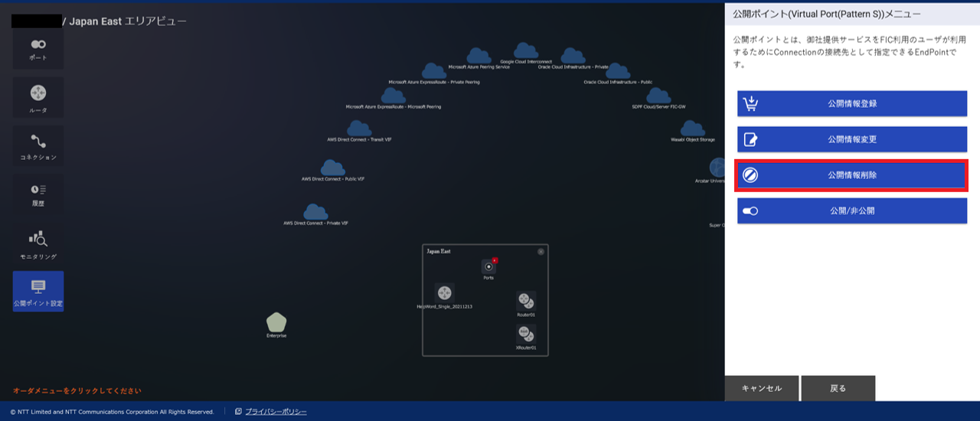Click Azure ExpressRoute - Microsoft Peering cloud
980x421 pixels.
click(x=394, y=96)
